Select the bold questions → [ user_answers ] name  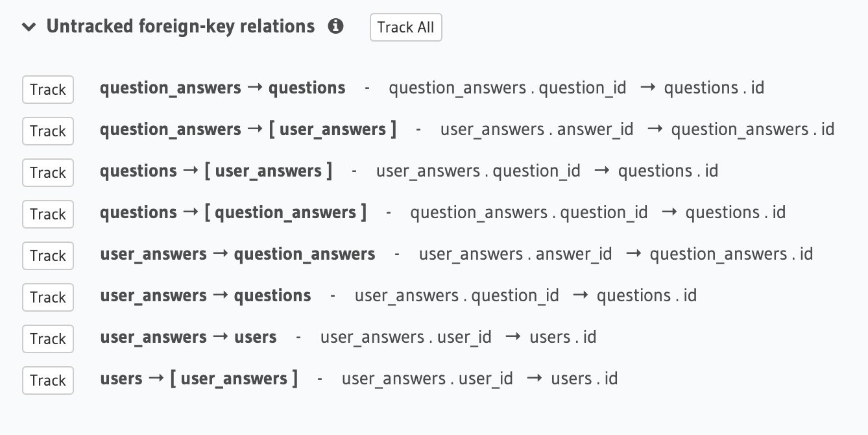coord(216,171)
